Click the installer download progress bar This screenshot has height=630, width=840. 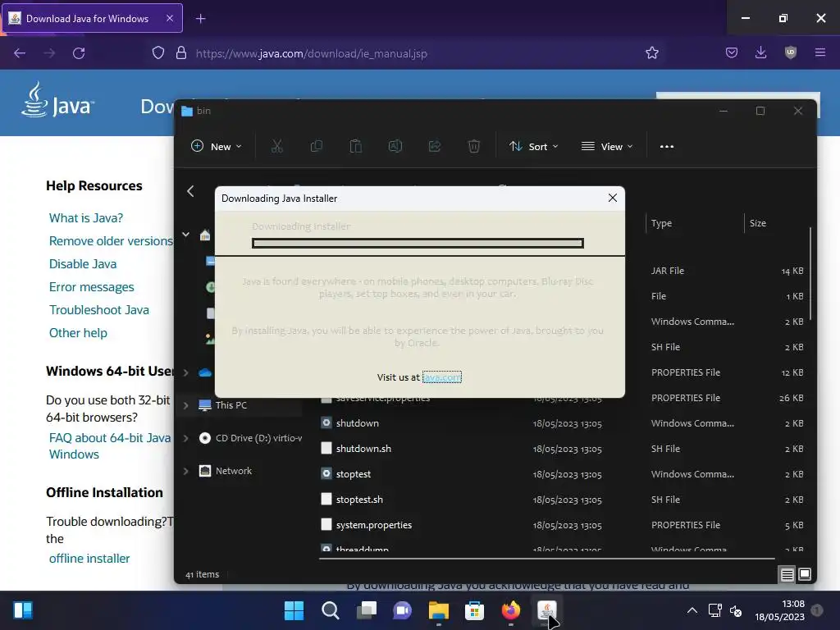point(418,243)
